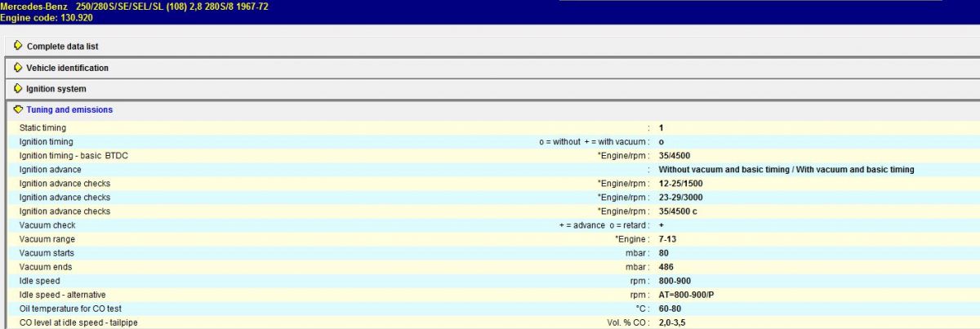Click the arrow icon beside Complete data list
Image resolution: width=980 pixels, height=329 pixels.
tap(18, 47)
